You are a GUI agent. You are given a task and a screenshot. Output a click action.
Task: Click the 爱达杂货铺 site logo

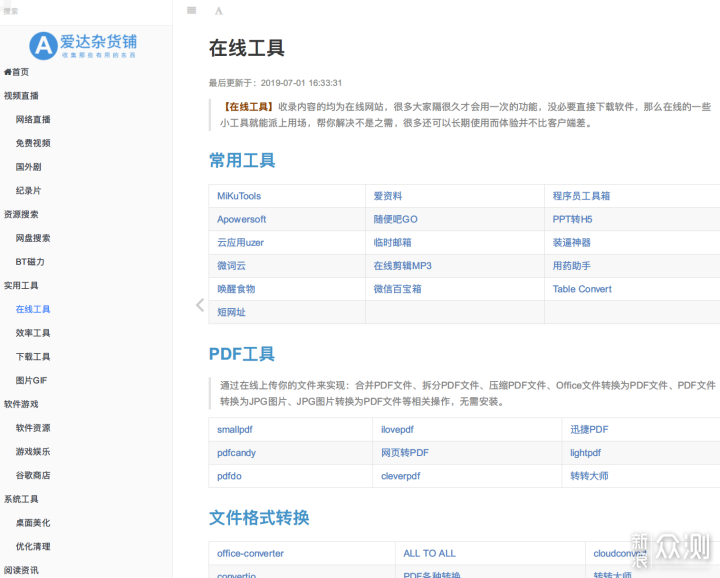pos(83,45)
